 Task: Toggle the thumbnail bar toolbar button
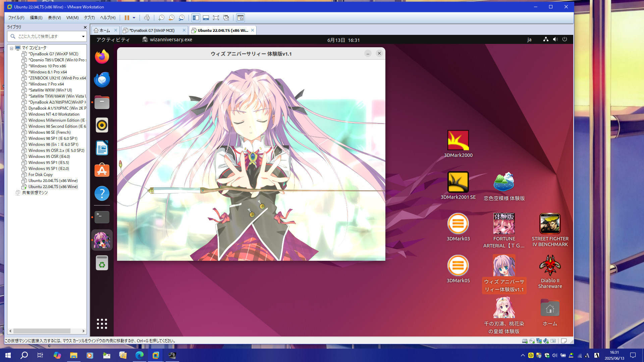206,18
